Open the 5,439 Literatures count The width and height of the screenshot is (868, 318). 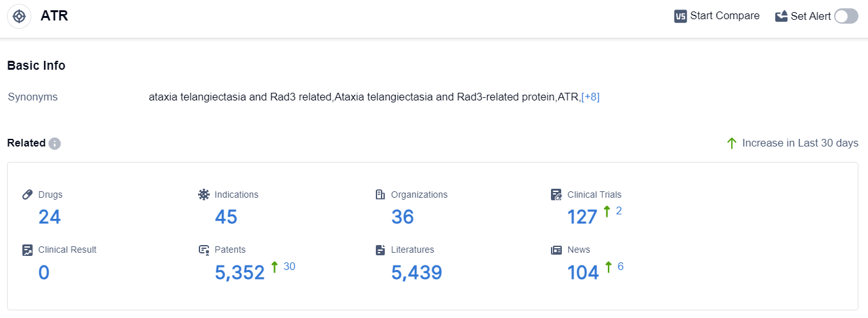tap(416, 273)
